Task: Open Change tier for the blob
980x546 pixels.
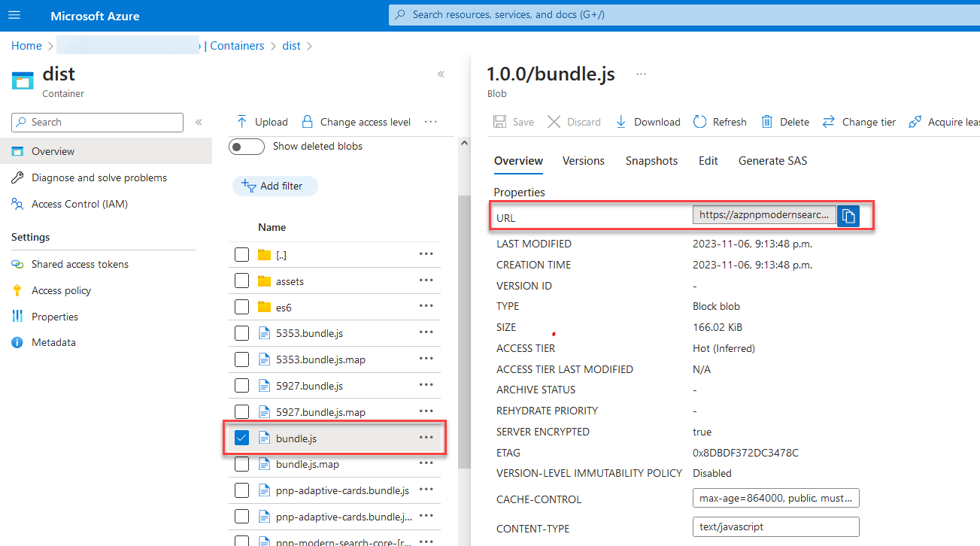Action: (859, 122)
